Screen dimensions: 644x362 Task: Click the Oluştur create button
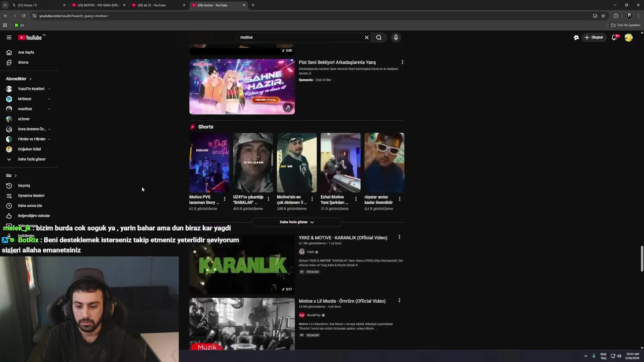coord(594,37)
